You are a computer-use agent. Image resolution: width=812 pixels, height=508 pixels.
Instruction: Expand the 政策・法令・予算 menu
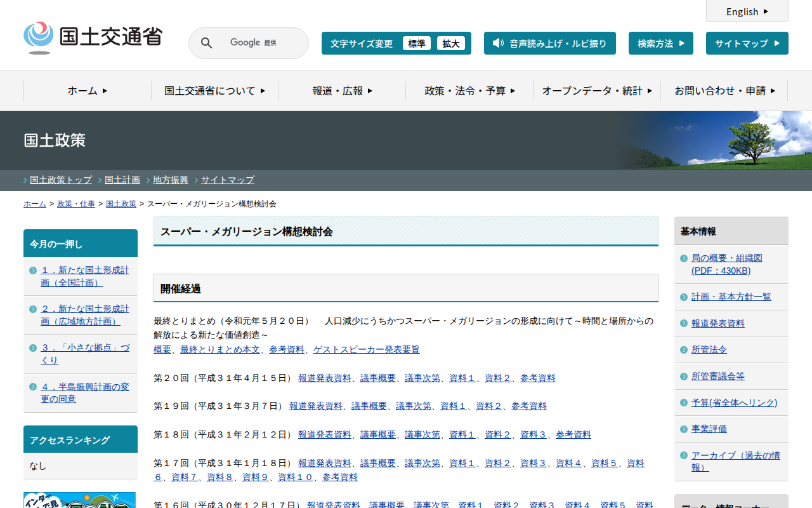point(469,91)
